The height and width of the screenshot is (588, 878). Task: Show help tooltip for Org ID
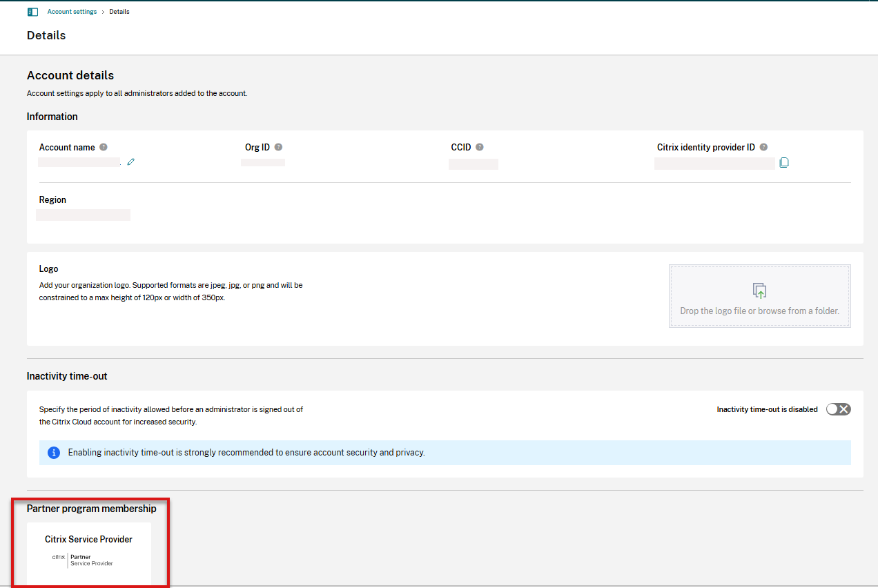[x=278, y=147]
